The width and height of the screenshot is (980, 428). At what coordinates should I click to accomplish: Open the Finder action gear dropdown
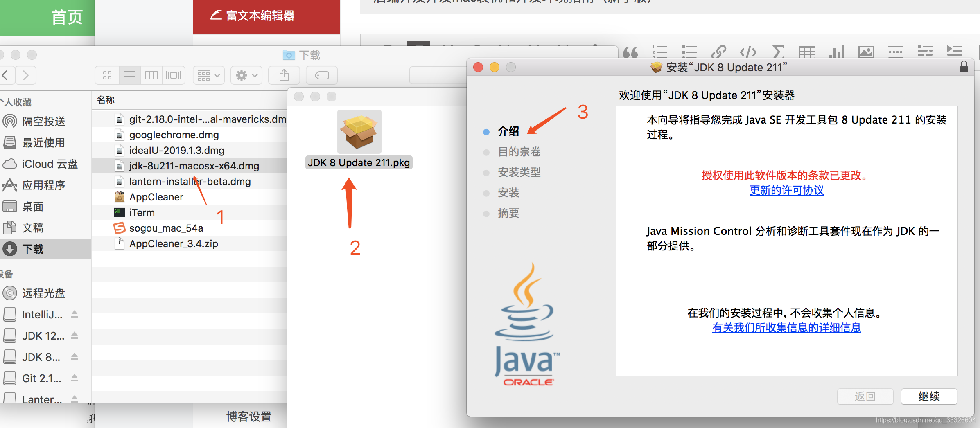point(246,75)
